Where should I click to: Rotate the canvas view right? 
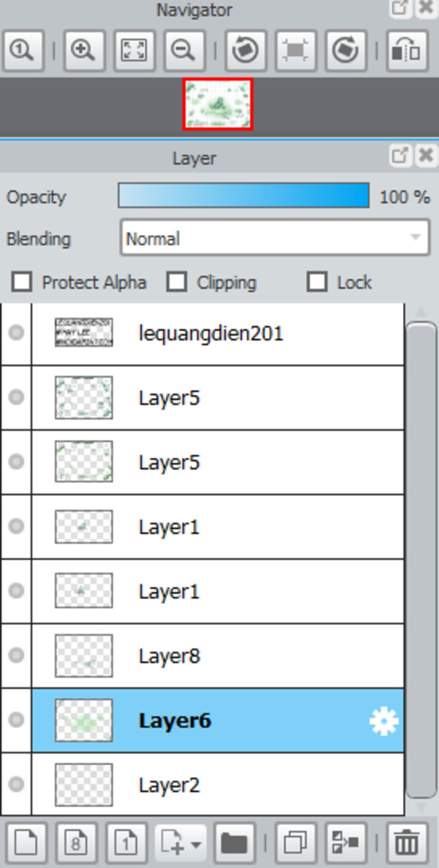click(346, 51)
